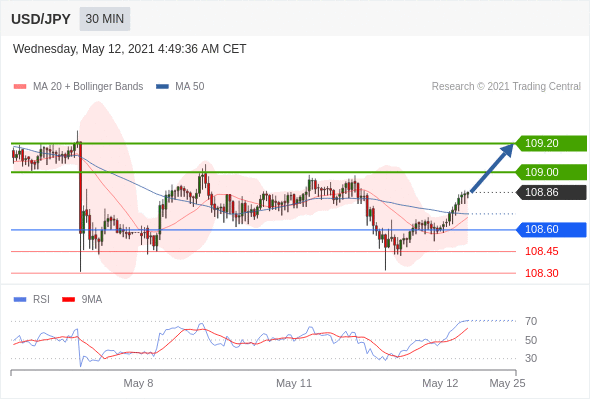Click the Research Trading Central copyright text
The width and height of the screenshot is (590, 400).
point(506,87)
